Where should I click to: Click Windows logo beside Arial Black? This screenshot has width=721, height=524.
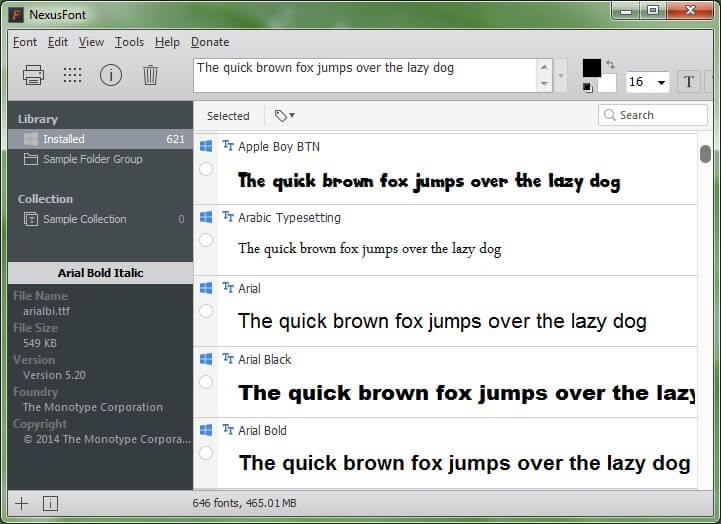pyautogui.click(x=206, y=359)
